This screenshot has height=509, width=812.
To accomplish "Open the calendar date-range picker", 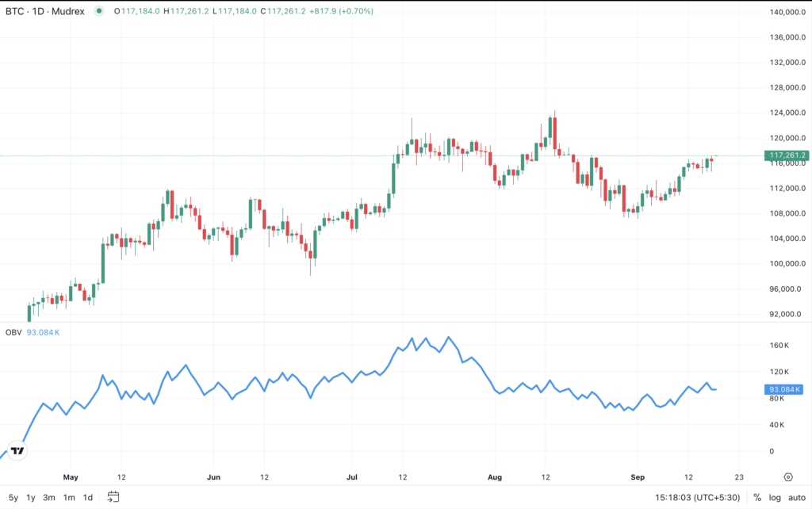I will point(112,499).
